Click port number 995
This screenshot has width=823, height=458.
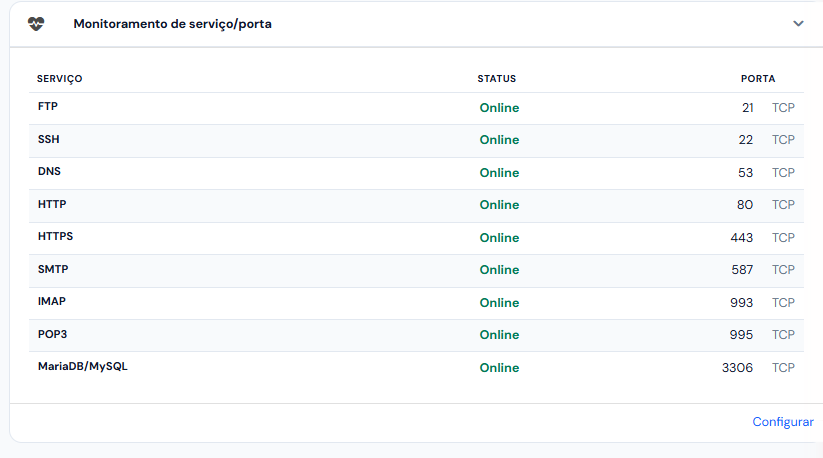click(741, 335)
